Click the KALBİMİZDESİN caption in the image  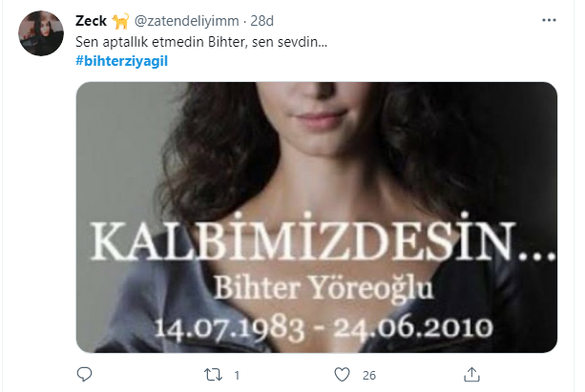coord(323,238)
